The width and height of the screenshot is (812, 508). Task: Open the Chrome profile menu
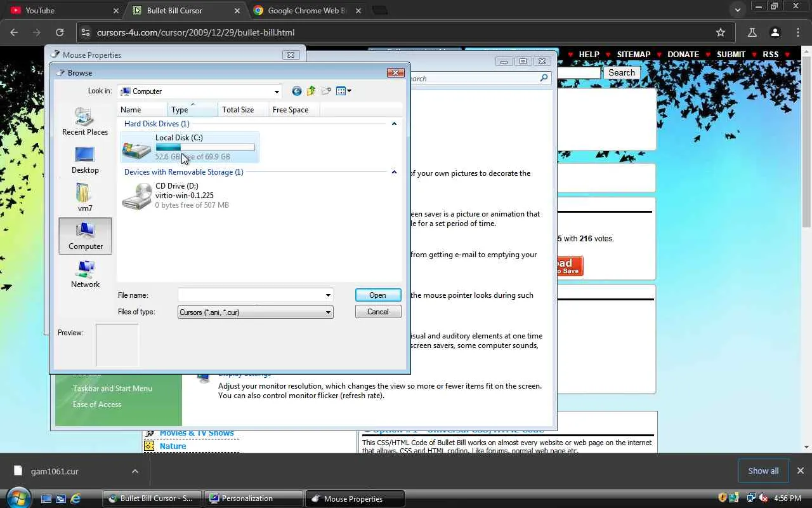(775, 32)
